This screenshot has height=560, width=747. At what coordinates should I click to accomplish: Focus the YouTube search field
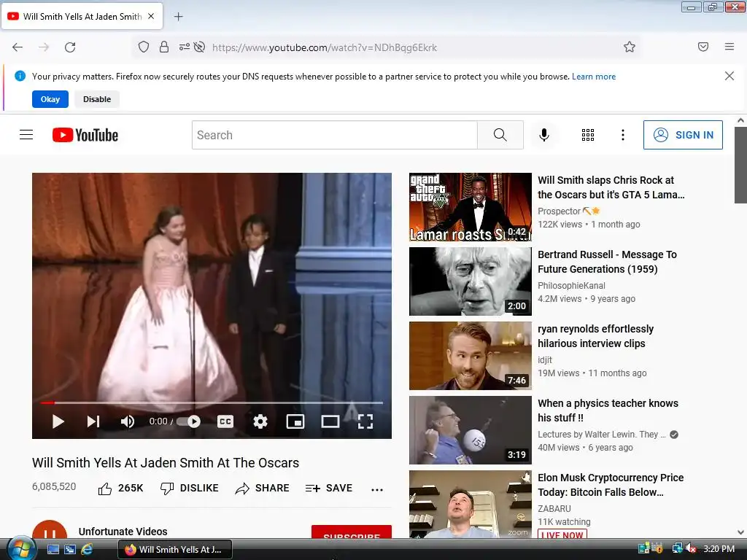tap(334, 135)
